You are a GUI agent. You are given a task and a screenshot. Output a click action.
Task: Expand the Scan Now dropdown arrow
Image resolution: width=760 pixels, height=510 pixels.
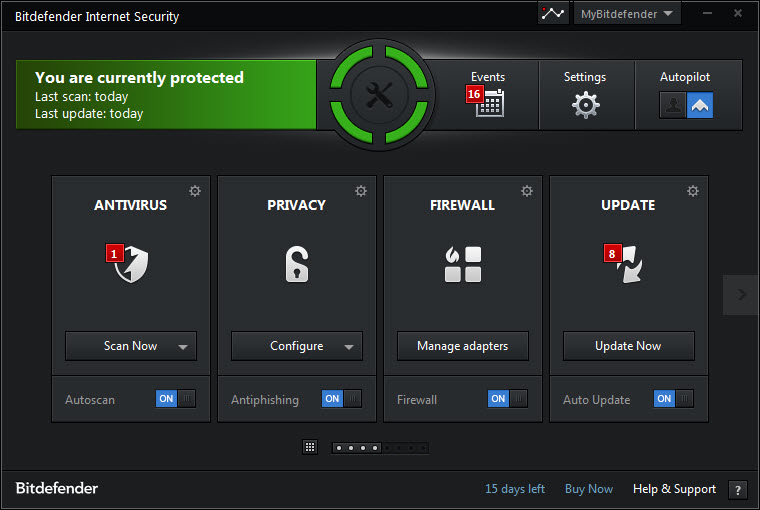point(183,347)
